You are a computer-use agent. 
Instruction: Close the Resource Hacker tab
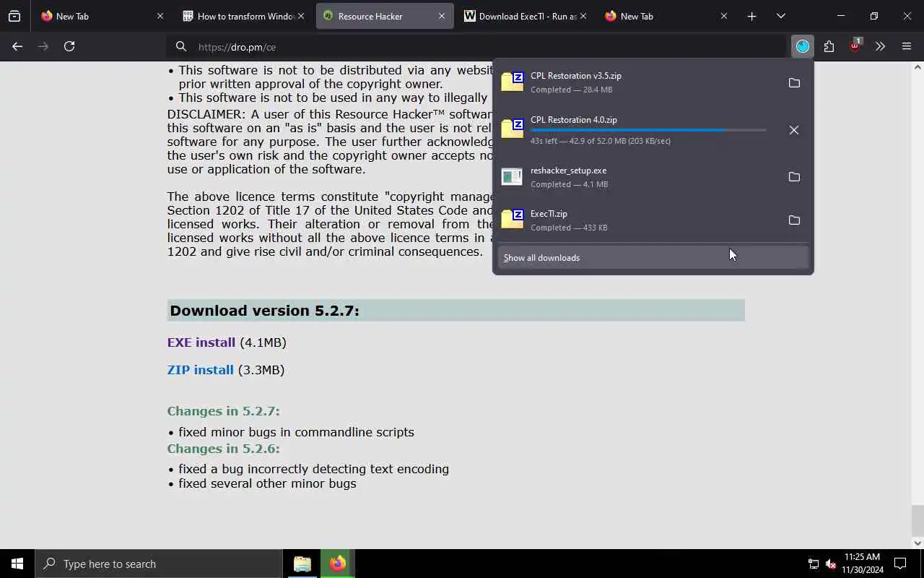[442, 16]
